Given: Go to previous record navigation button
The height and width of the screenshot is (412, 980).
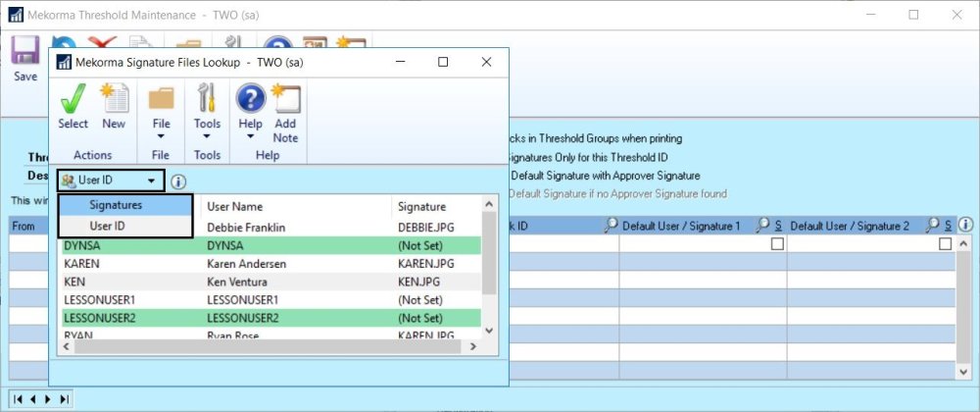Looking at the screenshot, I should coord(34,399).
